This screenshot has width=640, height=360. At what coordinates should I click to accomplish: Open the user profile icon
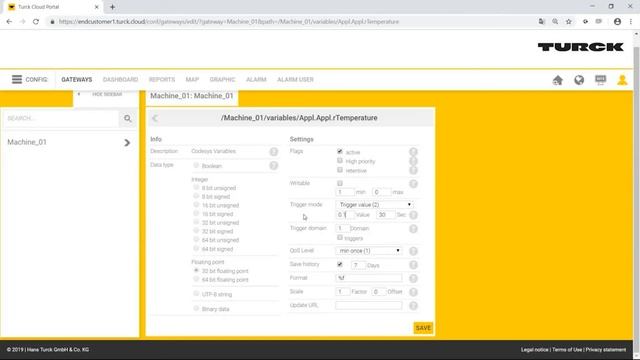pyautogui.click(x=622, y=80)
